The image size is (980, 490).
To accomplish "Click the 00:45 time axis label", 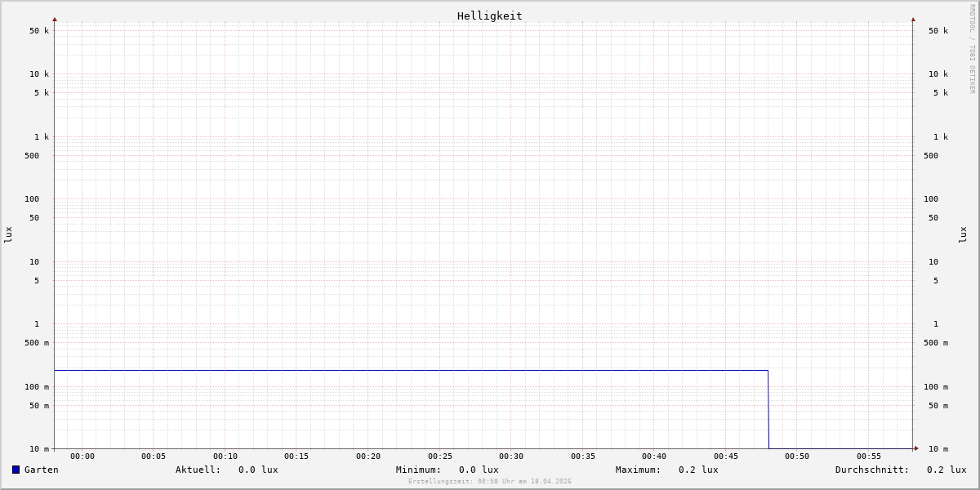I will pyautogui.click(x=726, y=457).
